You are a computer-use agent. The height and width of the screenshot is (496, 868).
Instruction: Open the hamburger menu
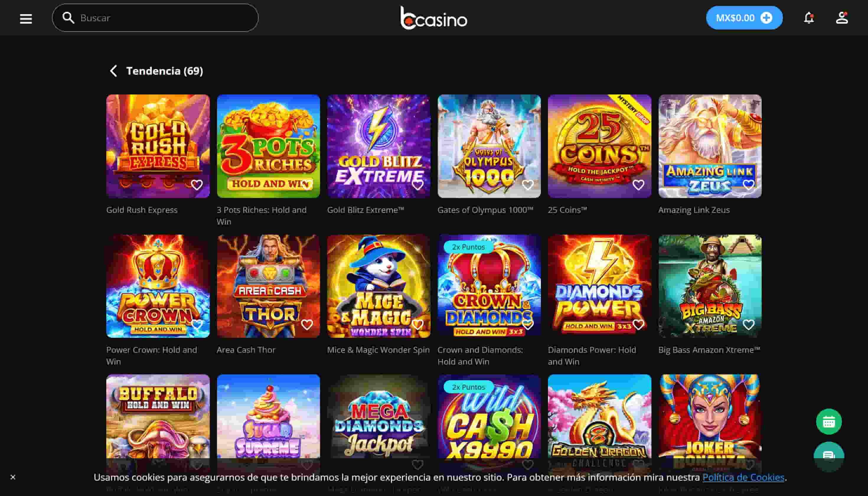(26, 18)
